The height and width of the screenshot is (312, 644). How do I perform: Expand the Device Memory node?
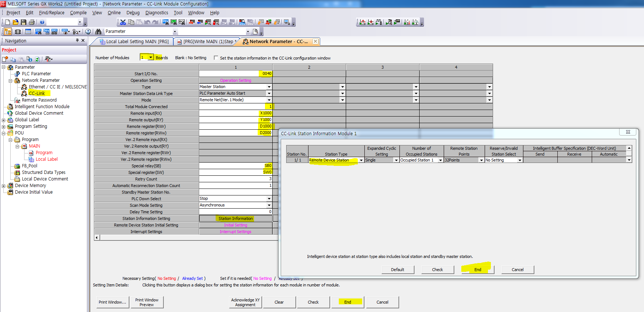point(4,186)
